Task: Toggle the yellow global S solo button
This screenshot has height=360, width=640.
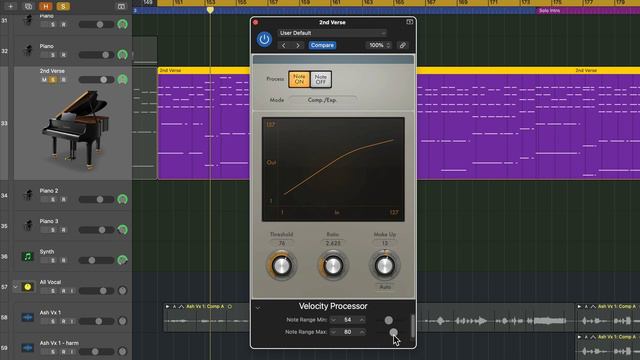Action: (x=63, y=6)
